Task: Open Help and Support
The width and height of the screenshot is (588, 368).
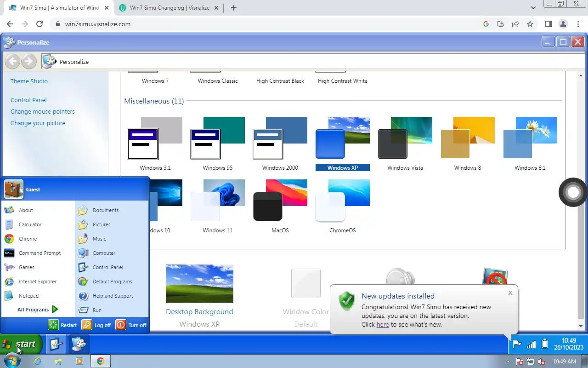Action: 112,296
